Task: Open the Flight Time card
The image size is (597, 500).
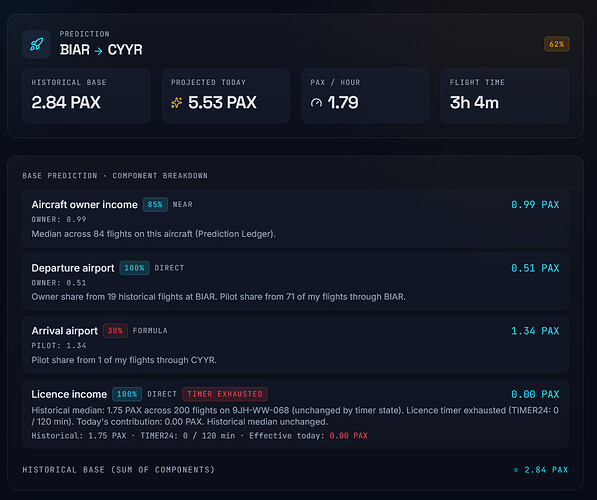Action: pos(504,96)
